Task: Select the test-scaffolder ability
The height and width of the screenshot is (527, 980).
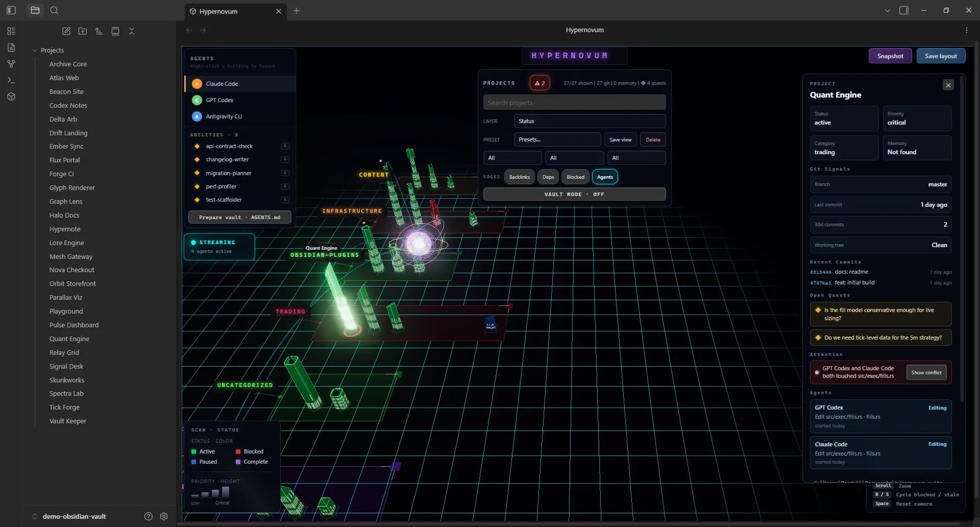Action: pos(240,200)
